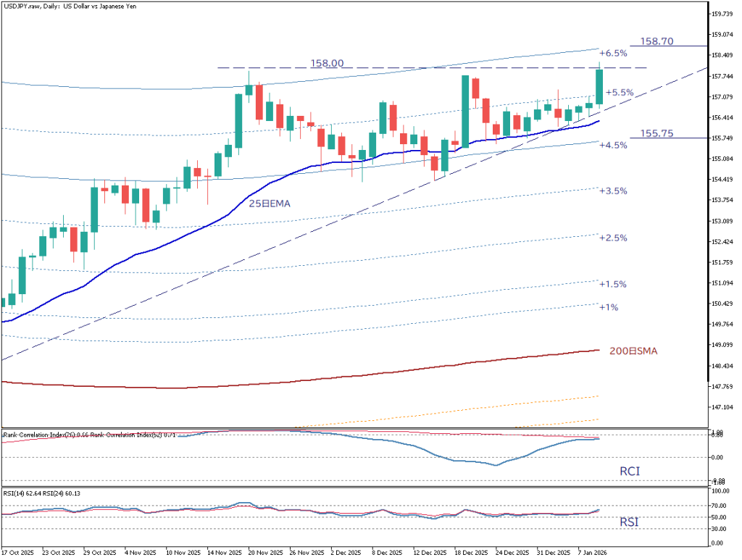The width and height of the screenshot is (742, 560).
Task: Select the +5.5% envelope band label
Action: point(620,93)
